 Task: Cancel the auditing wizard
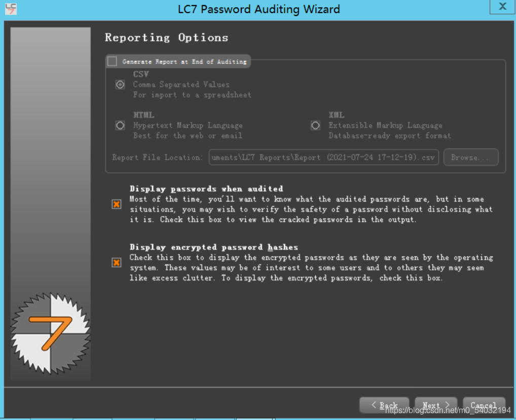point(484,405)
